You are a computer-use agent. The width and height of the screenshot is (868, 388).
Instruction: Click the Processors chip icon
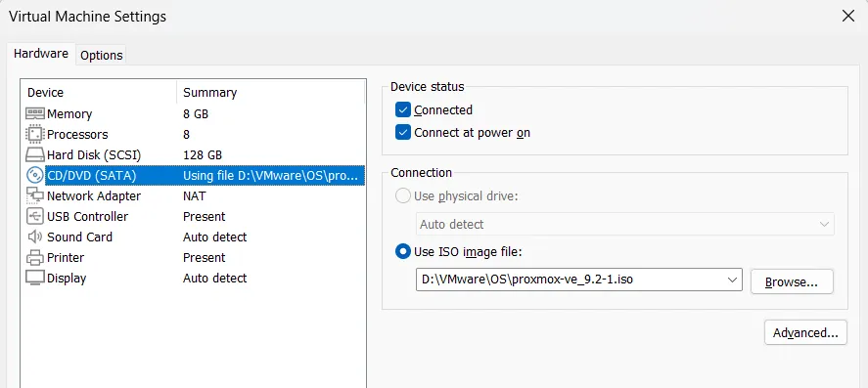[35, 134]
